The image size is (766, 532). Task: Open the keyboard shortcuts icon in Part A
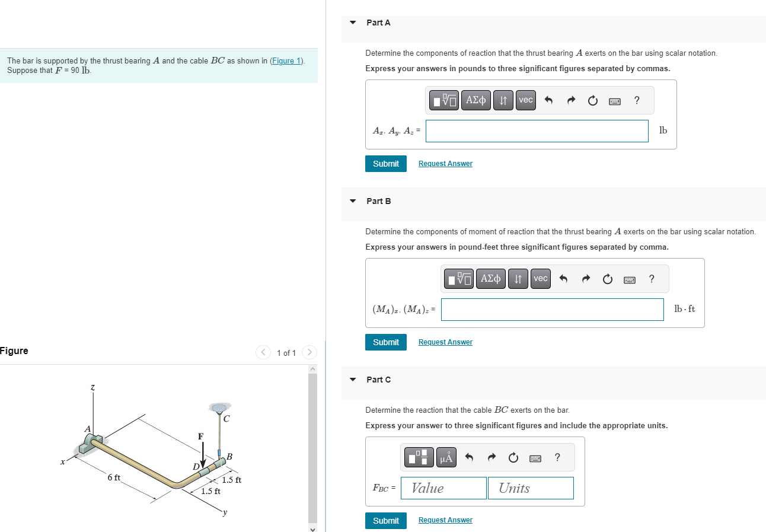click(x=614, y=101)
